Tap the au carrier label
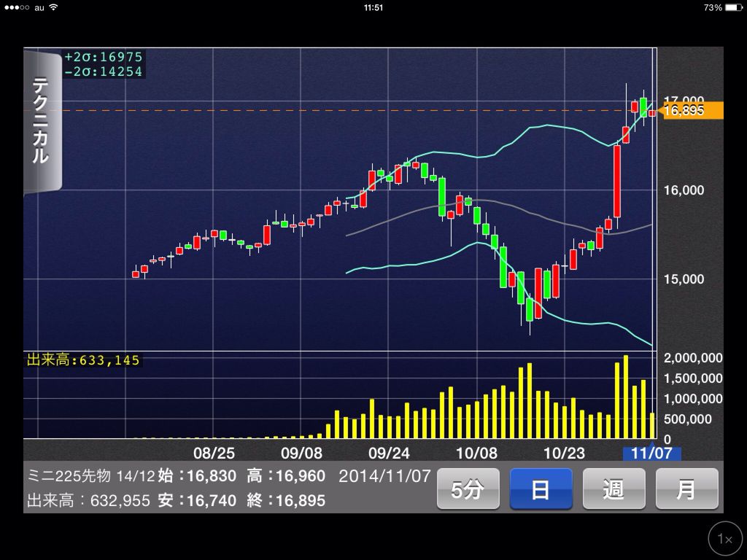 39,7
